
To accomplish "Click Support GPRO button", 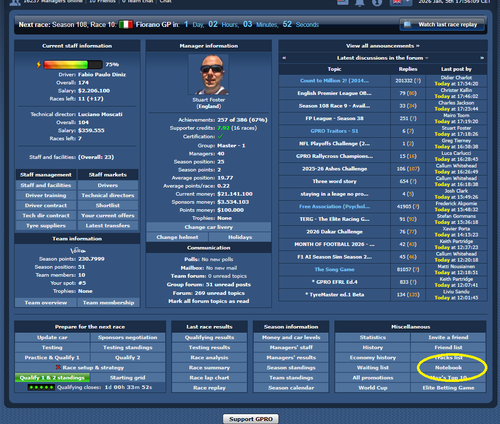I will (x=251, y=419).
